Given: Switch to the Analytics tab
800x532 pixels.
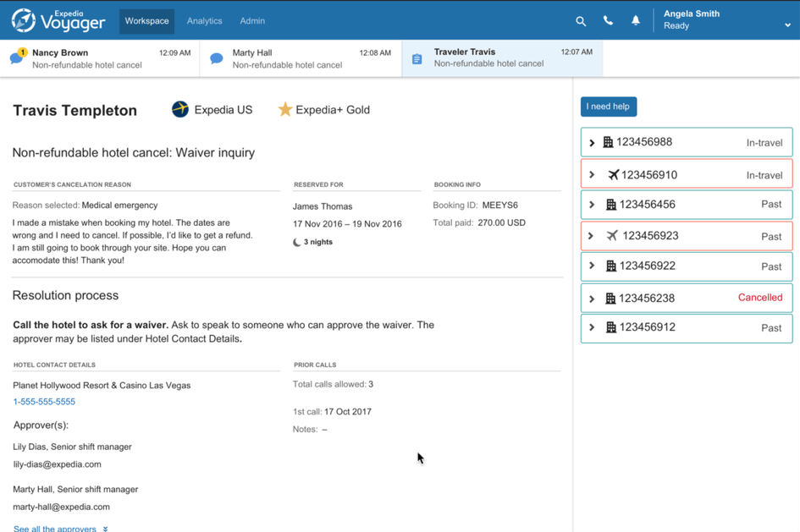Looking at the screenshot, I should [204, 21].
